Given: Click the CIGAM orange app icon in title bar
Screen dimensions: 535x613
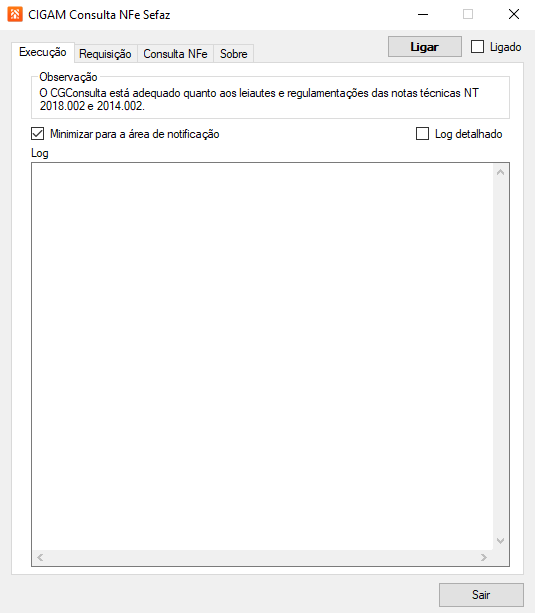Looking at the screenshot, I should [15, 14].
